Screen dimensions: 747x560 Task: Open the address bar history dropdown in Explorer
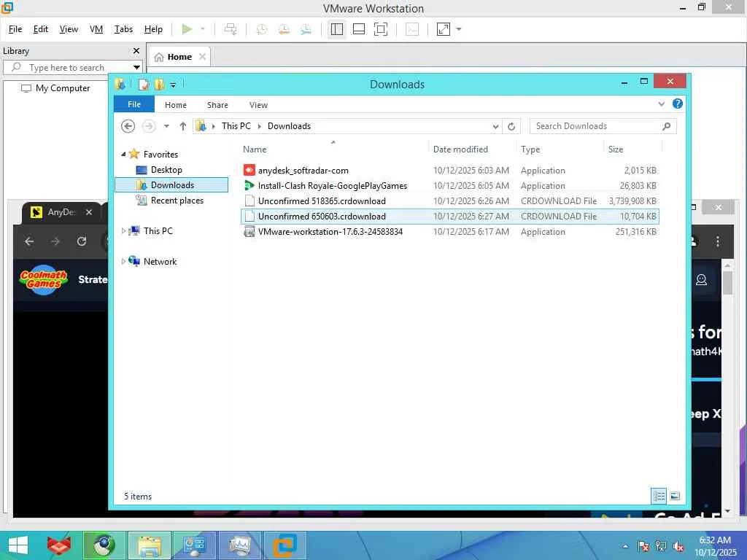pyautogui.click(x=495, y=126)
